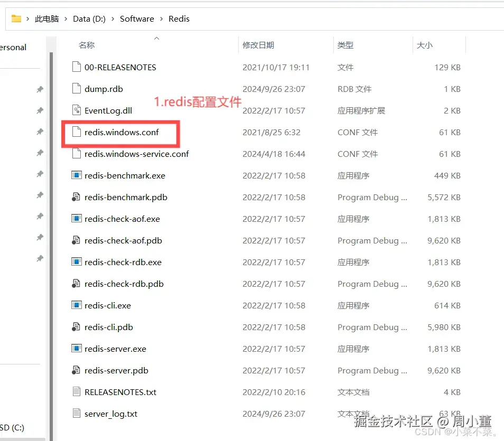Click the server_log.txt document icon
504x441 pixels.
pos(77,413)
